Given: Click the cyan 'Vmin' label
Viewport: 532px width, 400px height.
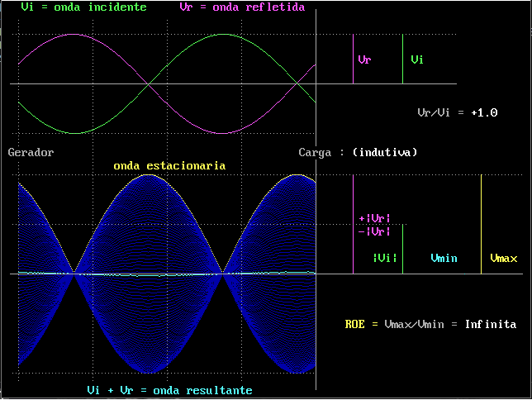Looking at the screenshot, I should coord(444,258).
